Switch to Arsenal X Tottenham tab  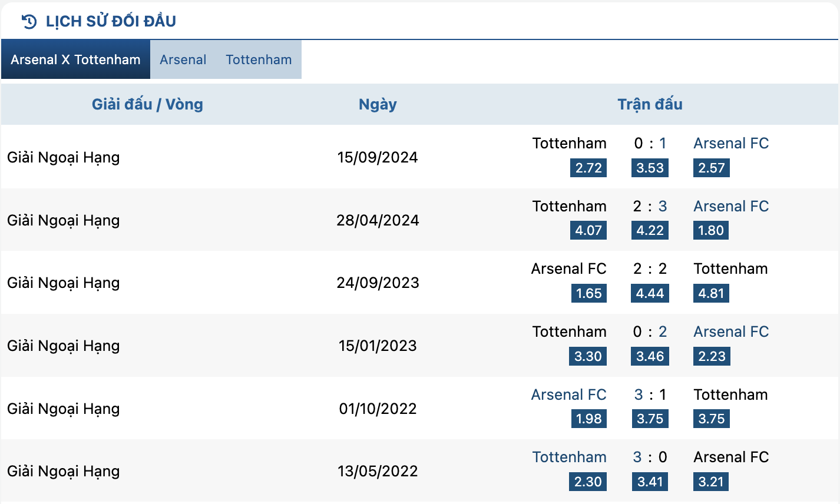coord(75,59)
